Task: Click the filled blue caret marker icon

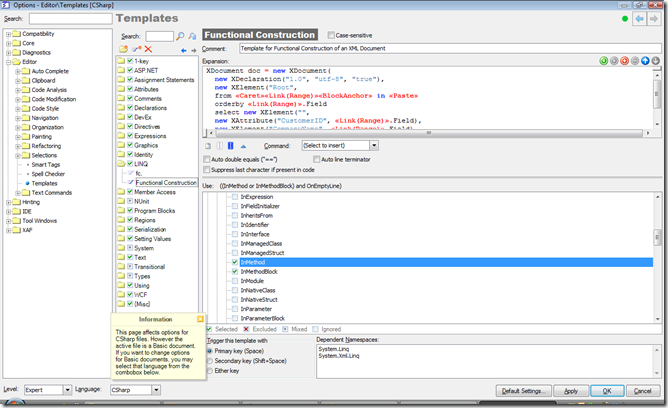Action: point(230,146)
